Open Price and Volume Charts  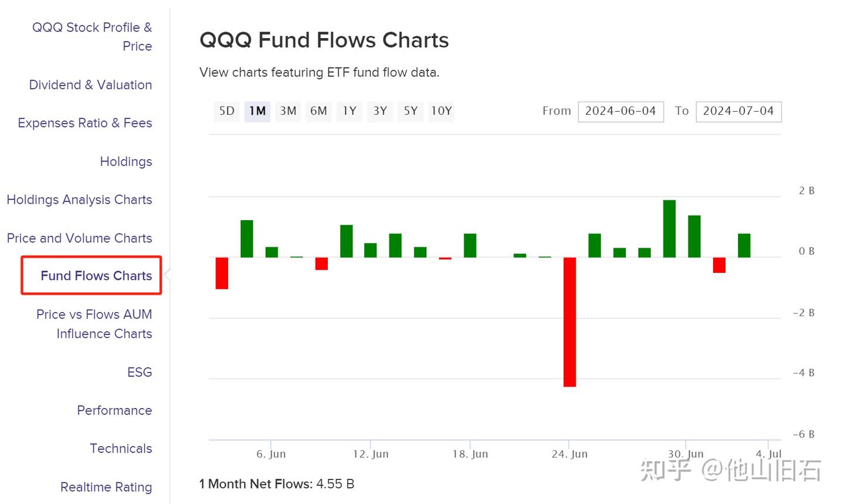click(x=80, y=238)
